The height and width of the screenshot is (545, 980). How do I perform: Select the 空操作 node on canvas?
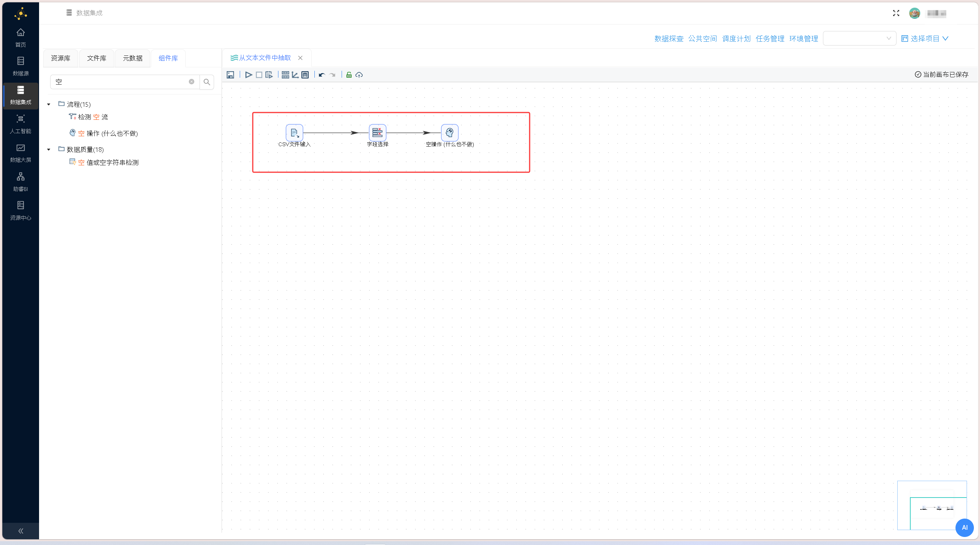tap(450, 133)
